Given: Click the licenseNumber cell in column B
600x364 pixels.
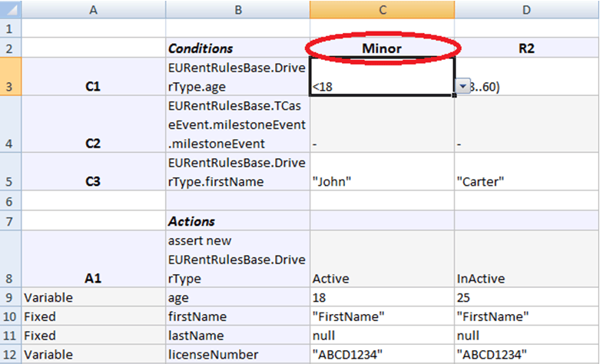Looking at the screenshot, I should coord(237,354).
